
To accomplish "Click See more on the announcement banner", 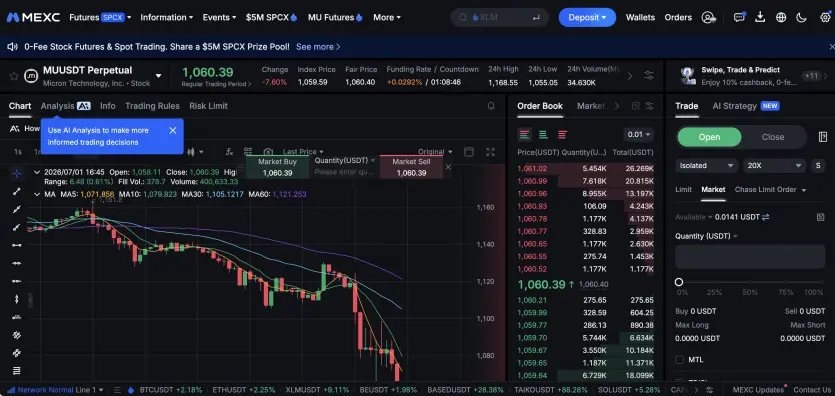I will 318,47.
